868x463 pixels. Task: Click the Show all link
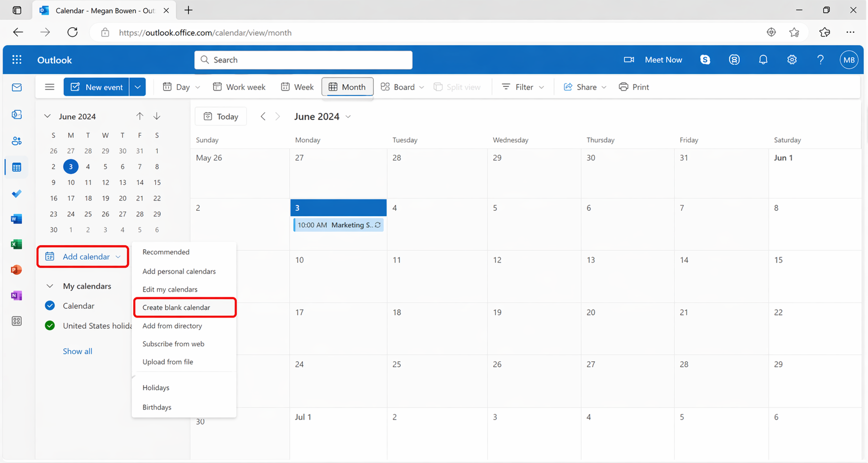point(77,351)
